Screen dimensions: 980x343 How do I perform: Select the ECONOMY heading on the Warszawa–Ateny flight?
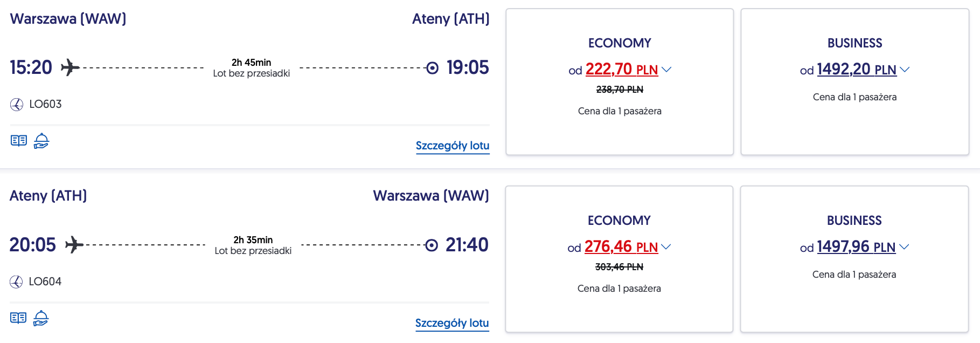(x=620, y=43)
